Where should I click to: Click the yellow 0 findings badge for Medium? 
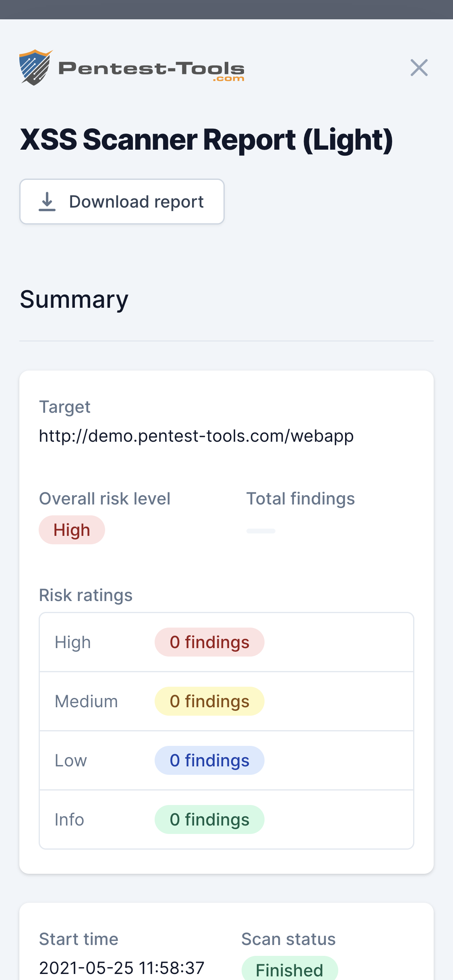209,701
